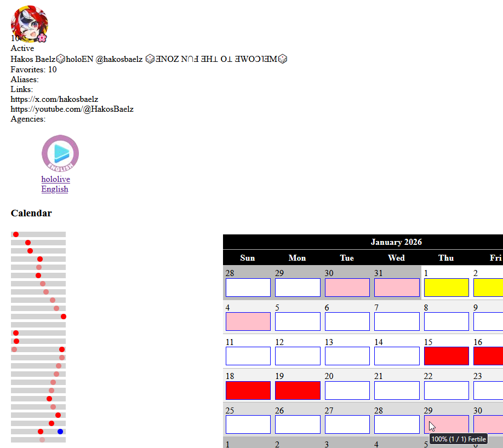Follow the hololive English agency link
The height and width of the screenshot is (448, 503).
click(55, 184)
